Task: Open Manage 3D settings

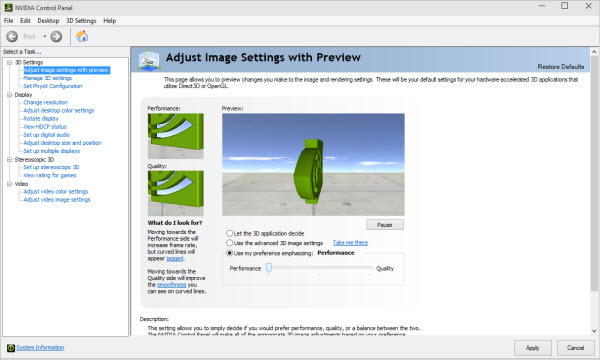Action: click(47, 78)
